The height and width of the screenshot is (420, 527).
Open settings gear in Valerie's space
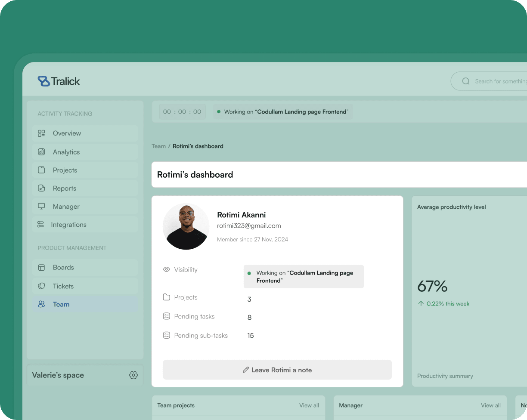point(133,375)
